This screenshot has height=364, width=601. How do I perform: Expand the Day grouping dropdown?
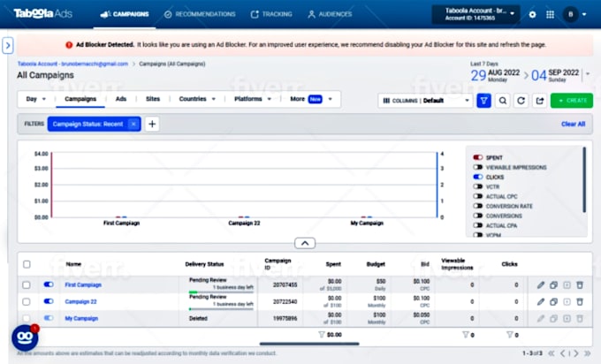click(x=36, y=99)
